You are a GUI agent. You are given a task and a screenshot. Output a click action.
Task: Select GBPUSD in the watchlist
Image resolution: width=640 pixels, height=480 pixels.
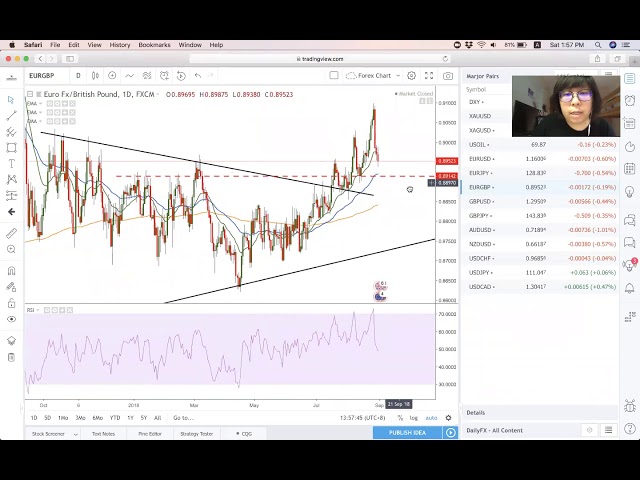[480, 201]
